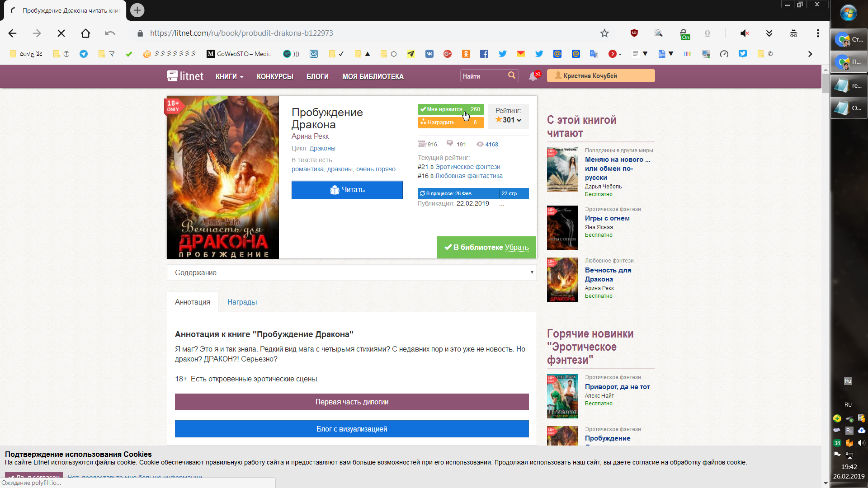Open the first Twitter bird bookmark
The image size is (868, 488).
click(502, 54)
